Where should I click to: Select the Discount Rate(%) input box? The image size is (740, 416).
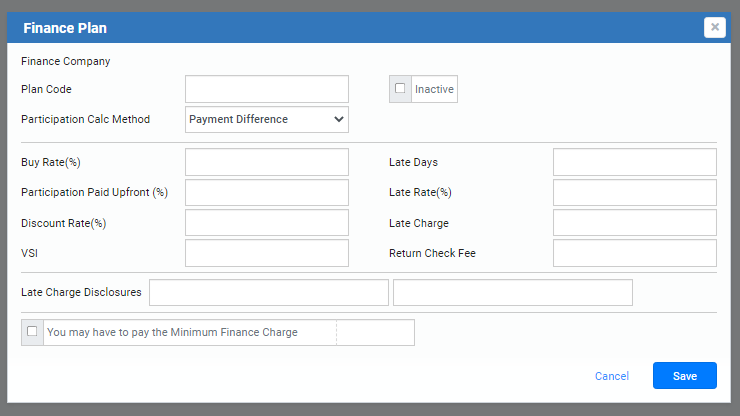267,222
